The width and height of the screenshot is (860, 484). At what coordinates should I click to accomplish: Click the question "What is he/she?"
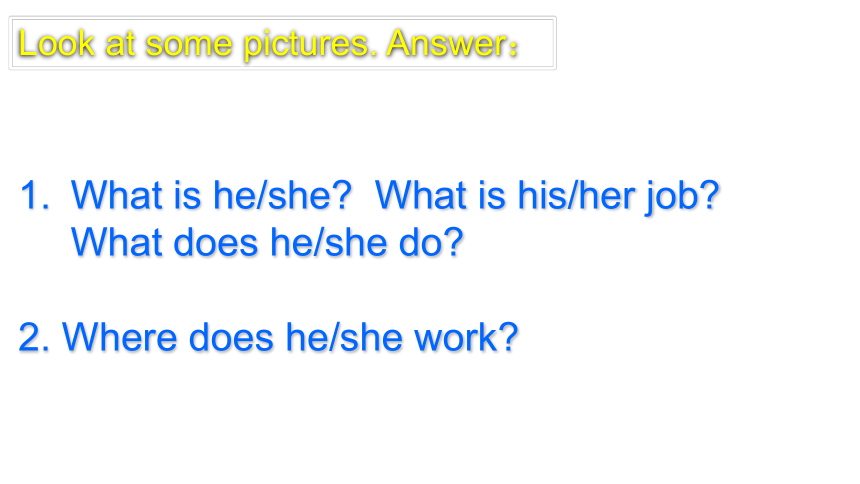pyautogui.click(x=211, y=195)
